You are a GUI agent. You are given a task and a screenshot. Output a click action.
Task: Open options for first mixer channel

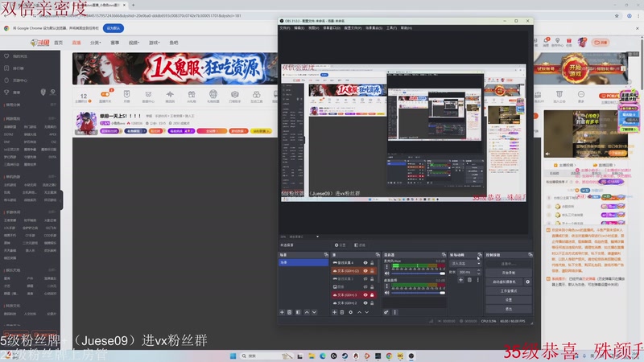pos(387,266)
